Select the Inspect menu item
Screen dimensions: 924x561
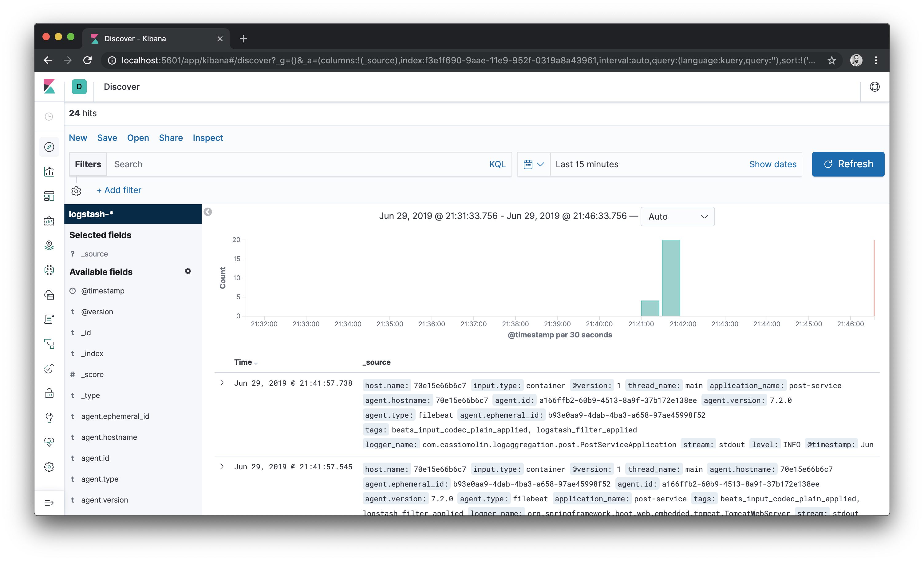pyautogui.click(x=208, y=137)
